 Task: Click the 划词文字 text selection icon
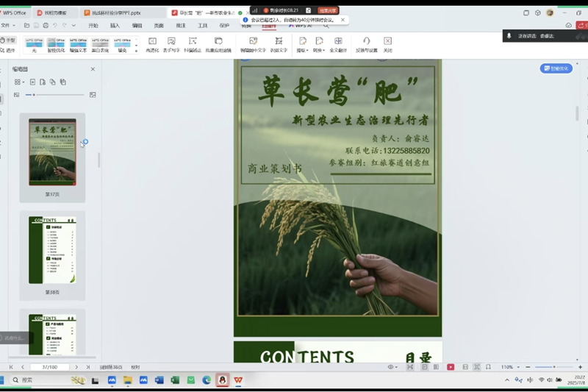pyautogui.click(x=279, y=44)
